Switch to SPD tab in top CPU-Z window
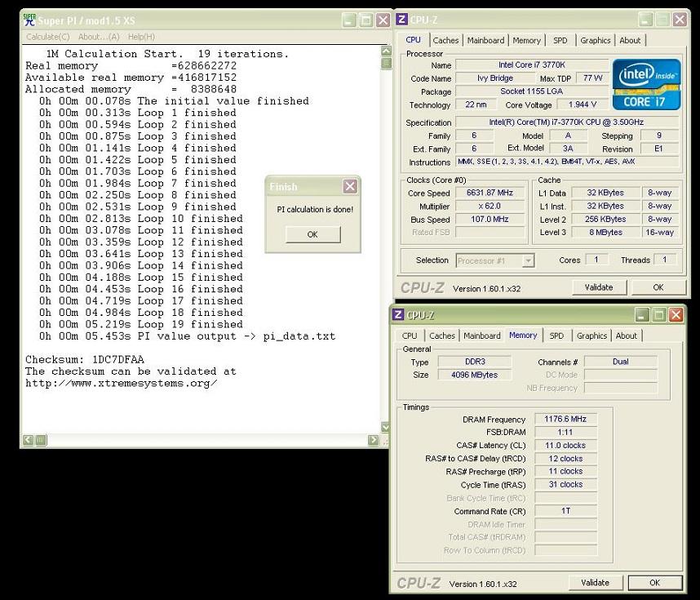 pyautogui.click(x=560, y=40)
